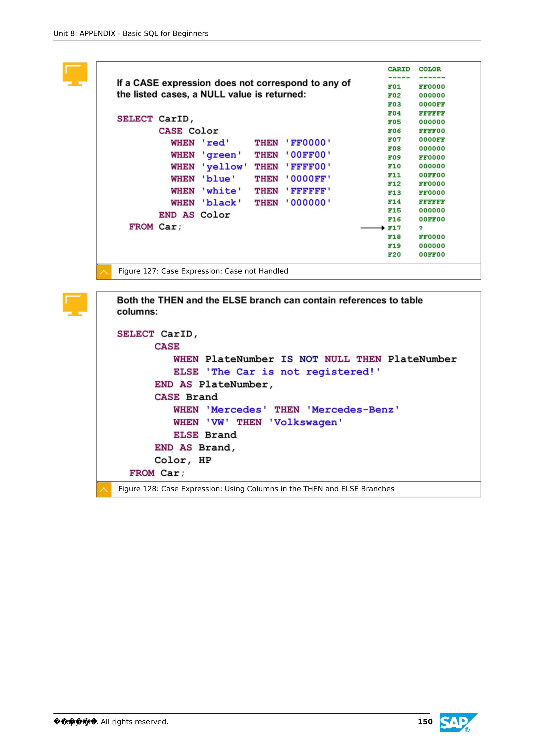This screenshot has width=534, height=756.
Task: Collapse Figure 128 using the orange chevron
Action: [104, 490]
